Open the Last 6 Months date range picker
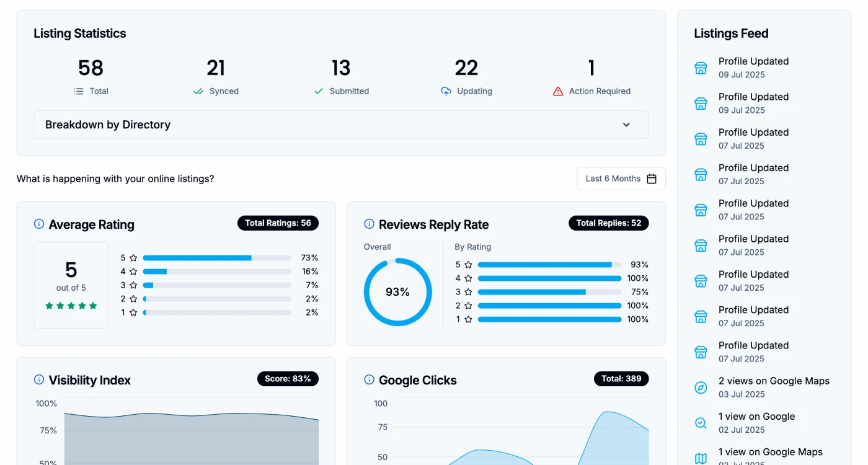This screenshot has height=465, width=868. point(621,179)
